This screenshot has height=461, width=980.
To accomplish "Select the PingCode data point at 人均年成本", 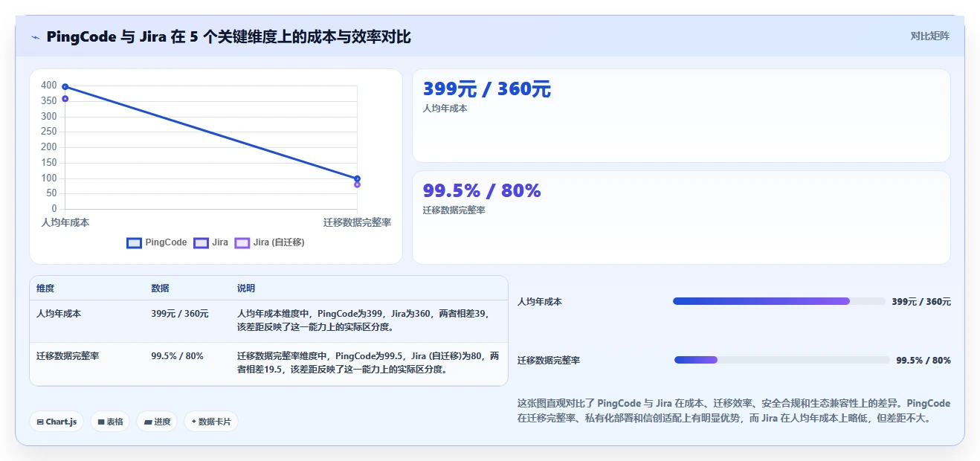I will point(65,87).
